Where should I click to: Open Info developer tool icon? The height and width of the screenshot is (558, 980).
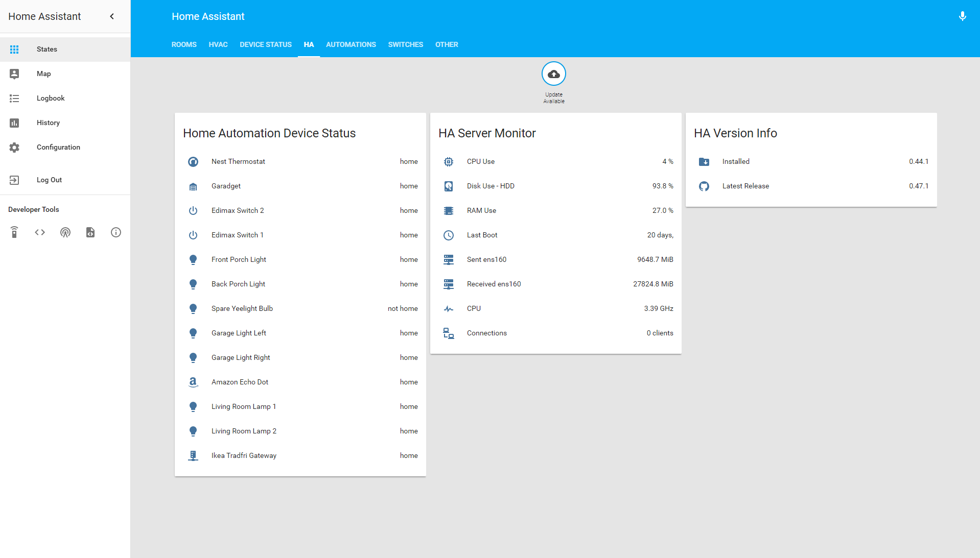(x=116, y=233)
